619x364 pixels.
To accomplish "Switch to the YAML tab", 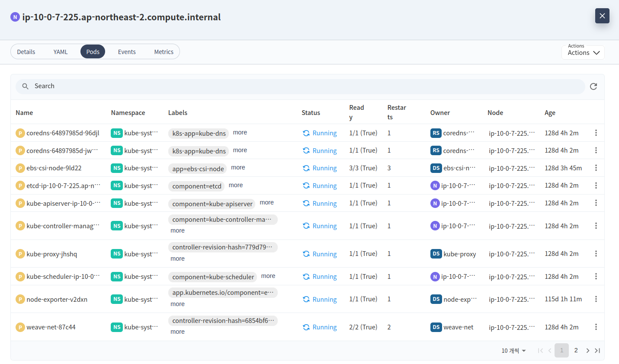I will point(61,52).
